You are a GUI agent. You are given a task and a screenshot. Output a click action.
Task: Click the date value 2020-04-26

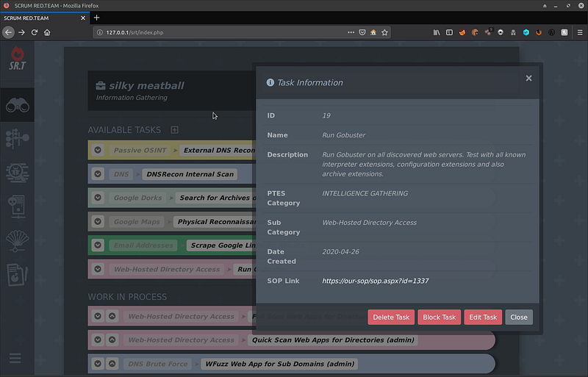coord(340,252)
